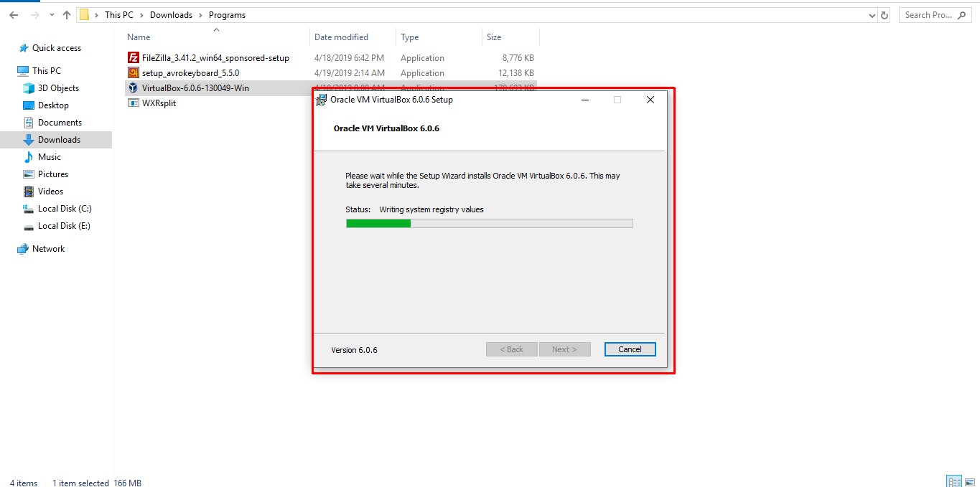Open Quick access in navigation pane
Image resolution: width=980 pixels, height=487 pixels.
tap(57, 48)
